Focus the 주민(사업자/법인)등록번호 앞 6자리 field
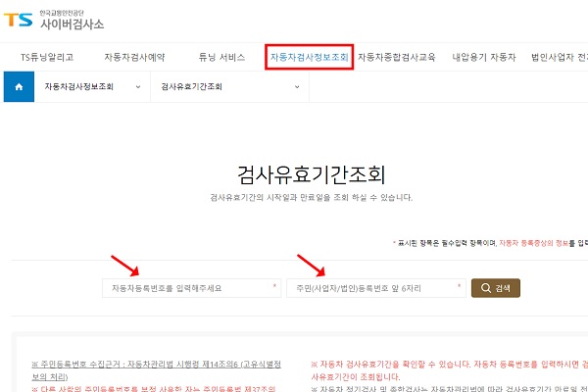This screenshot has width=588, height=392. pos(376,288)
